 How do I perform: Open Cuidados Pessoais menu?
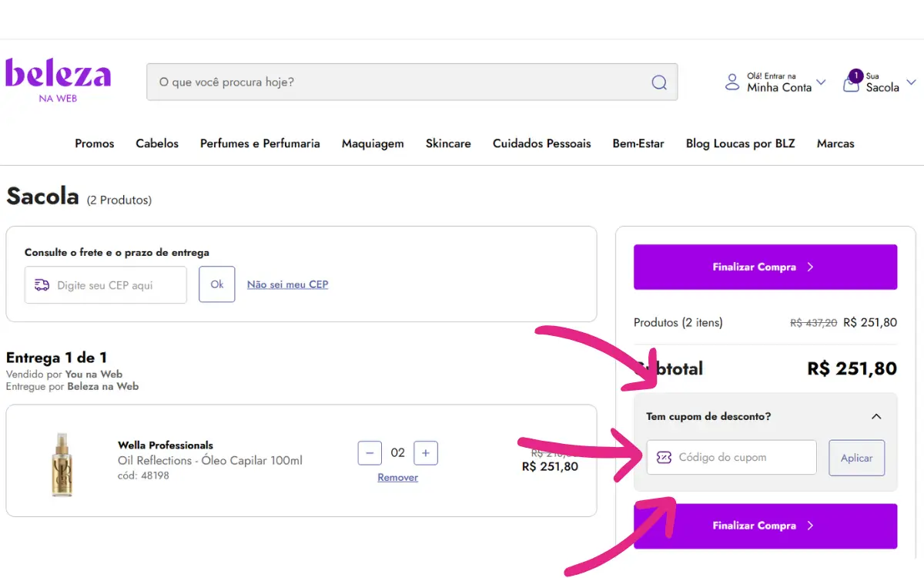point(542,143)
